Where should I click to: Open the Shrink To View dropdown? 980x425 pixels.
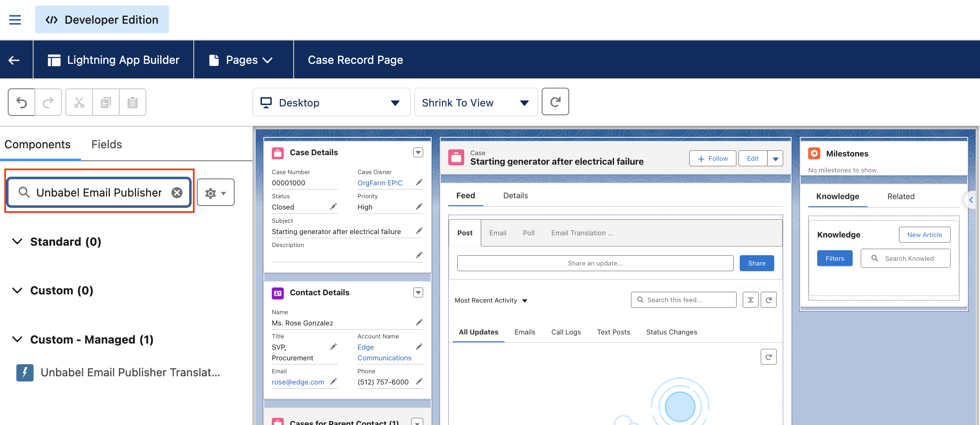(476, 103)
